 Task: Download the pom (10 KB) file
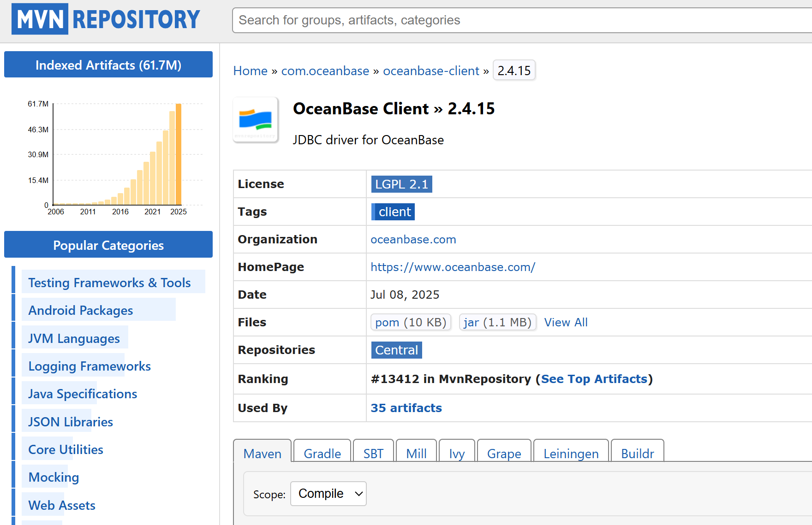pos(411,322)
